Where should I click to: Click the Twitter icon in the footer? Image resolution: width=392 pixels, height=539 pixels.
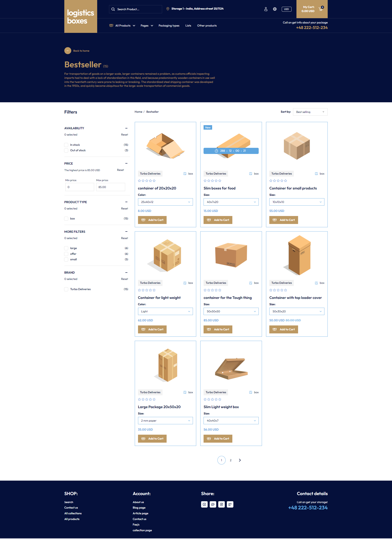(x=230, y=504)
